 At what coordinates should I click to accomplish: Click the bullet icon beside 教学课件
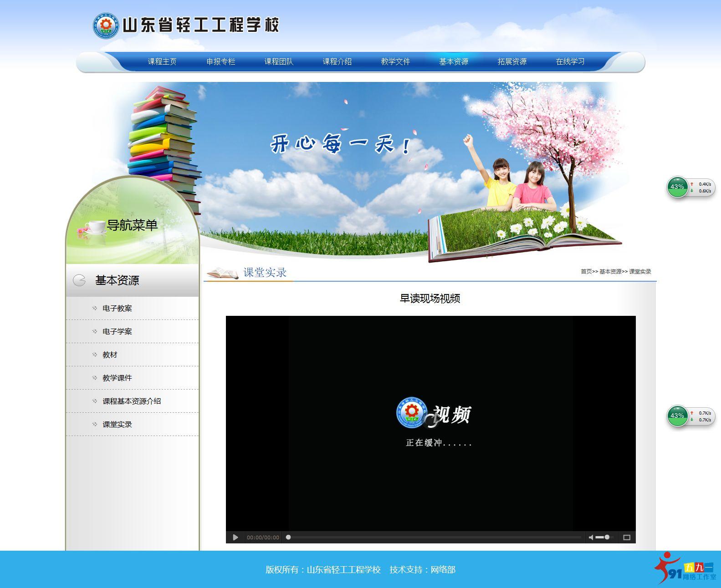95,378
